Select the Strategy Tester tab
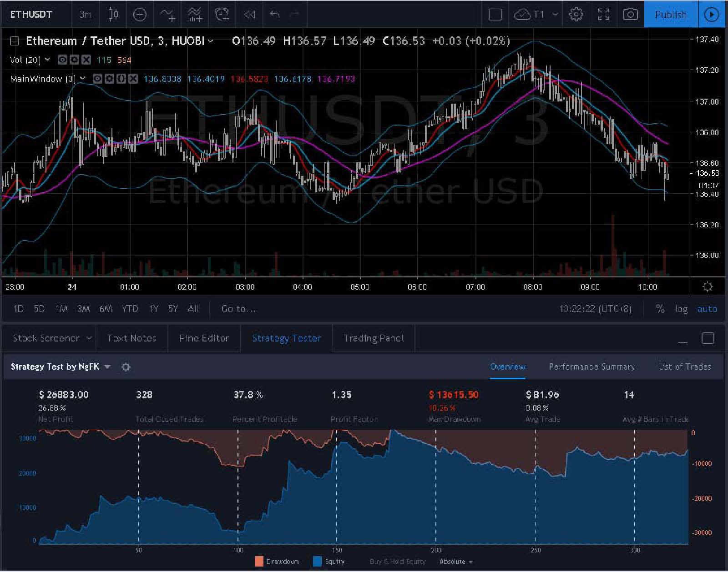Screen dimensions: 728x572 click(287, 338)
